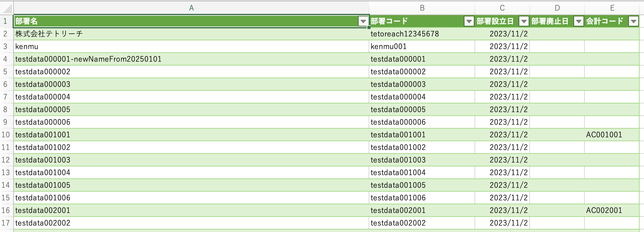Click the select-all corner triangle
This screenshot has width=644, height=232.
click(x=7, y=8)
